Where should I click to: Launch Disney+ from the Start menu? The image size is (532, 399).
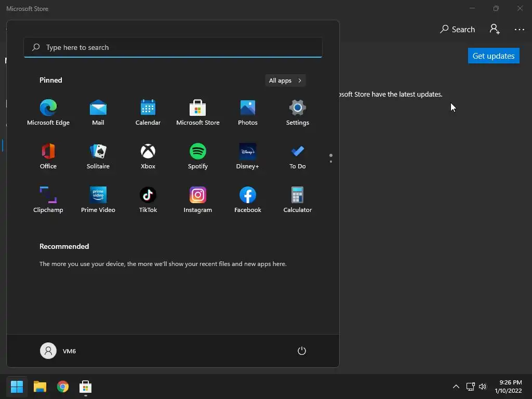[248, 156]
